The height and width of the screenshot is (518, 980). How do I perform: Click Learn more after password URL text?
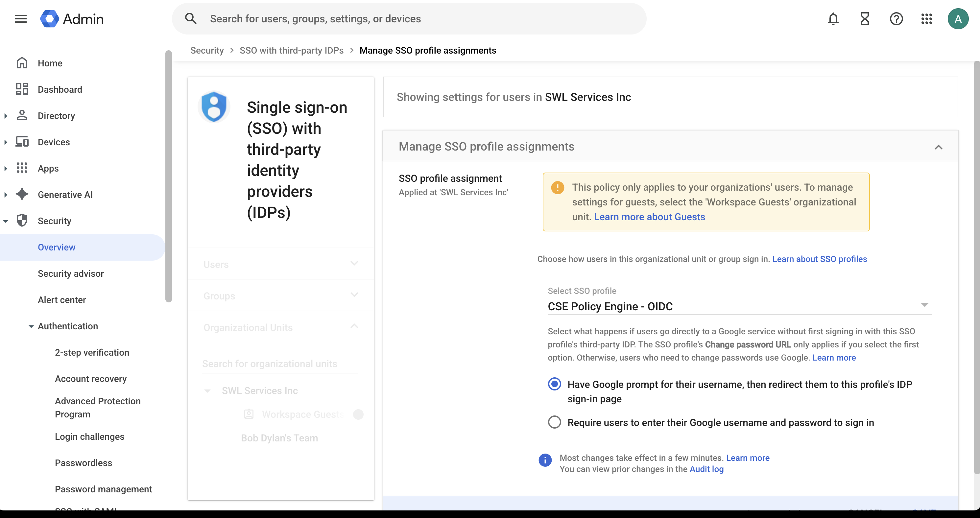point(834,358)
